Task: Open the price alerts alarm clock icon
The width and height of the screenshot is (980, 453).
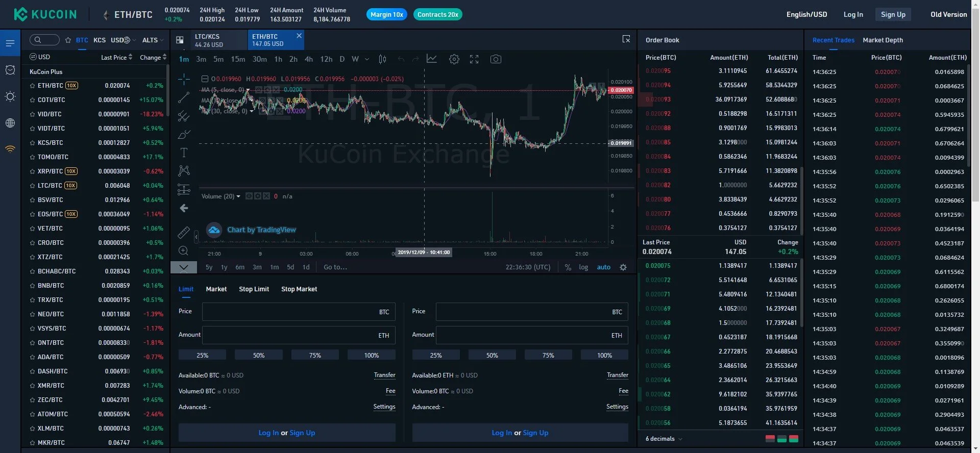Action: tap(10, 70)
